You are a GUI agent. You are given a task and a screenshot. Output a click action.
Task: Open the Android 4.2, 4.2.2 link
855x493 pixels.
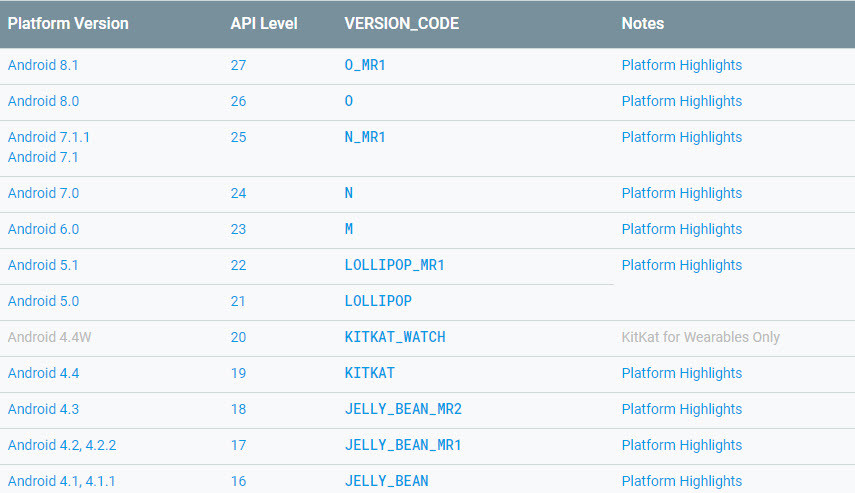[x=62, y=446]
